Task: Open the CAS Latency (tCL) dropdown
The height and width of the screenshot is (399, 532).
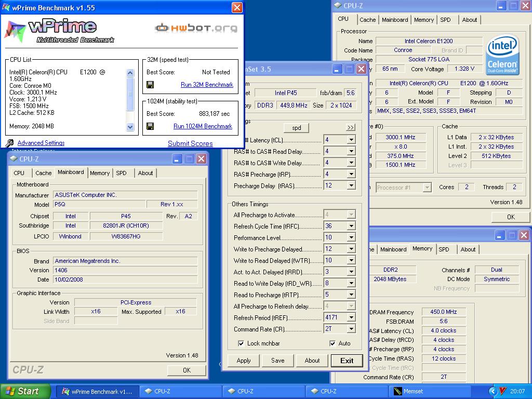Action: pos(351,140)
